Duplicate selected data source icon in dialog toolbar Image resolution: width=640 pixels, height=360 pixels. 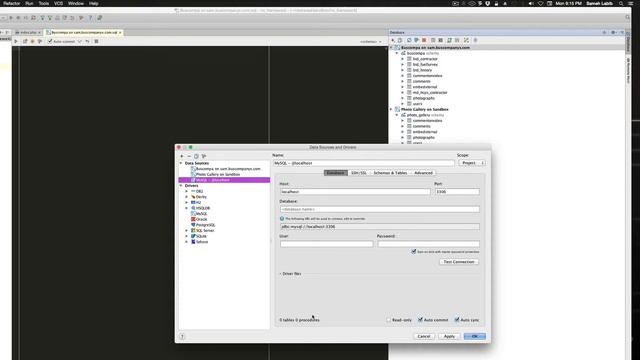coord(196,156)
